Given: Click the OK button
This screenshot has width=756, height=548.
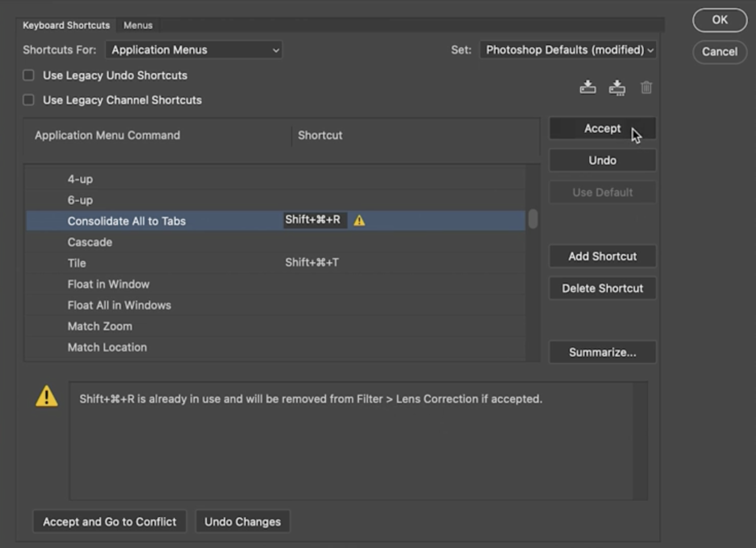Looking at the screenshot, I should [x=719, y=20].
